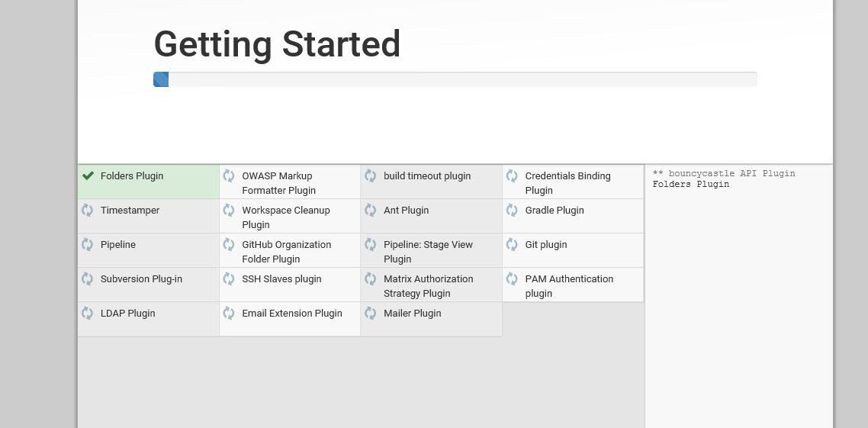Viewport: 868px width, 428px height.
Task: Click the loading icon next to Git plugin
Action: pyautogui.click(x=512, y=244)
